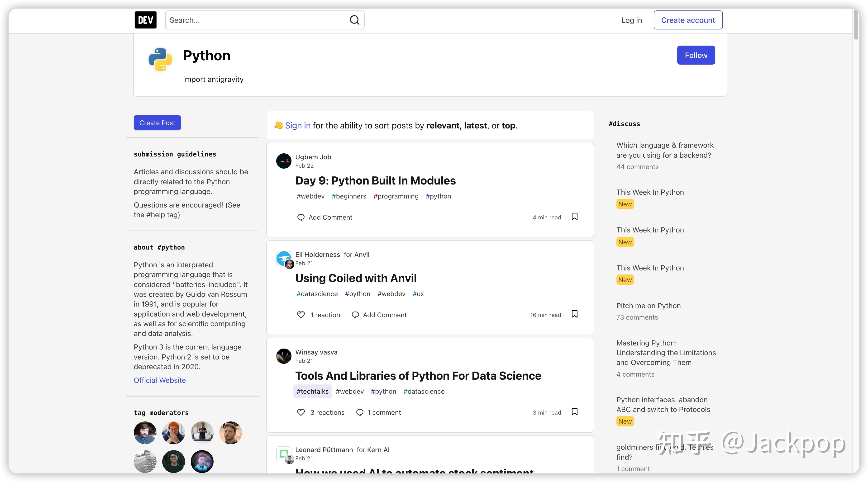This screenshot has width=868, height=482.
Task: Click the reactions heart on "Tools And Libraries" post
Action: (x=300, y=412)
